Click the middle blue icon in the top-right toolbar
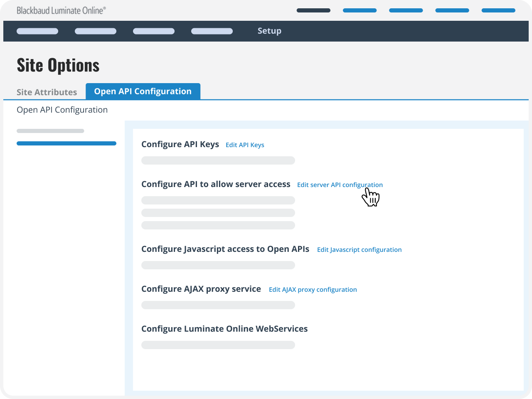This screenshot has width=532, height=399. [406, 10]
